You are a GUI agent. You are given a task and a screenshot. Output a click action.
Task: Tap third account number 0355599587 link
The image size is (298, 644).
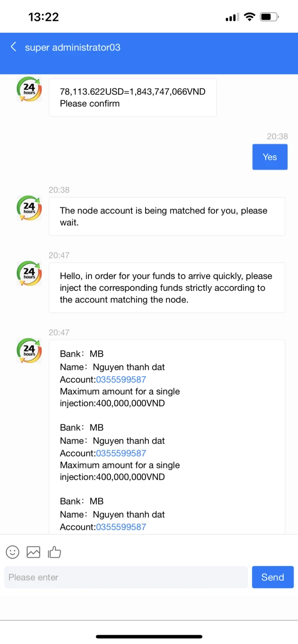pyautogui.click(x=121, y=527)
